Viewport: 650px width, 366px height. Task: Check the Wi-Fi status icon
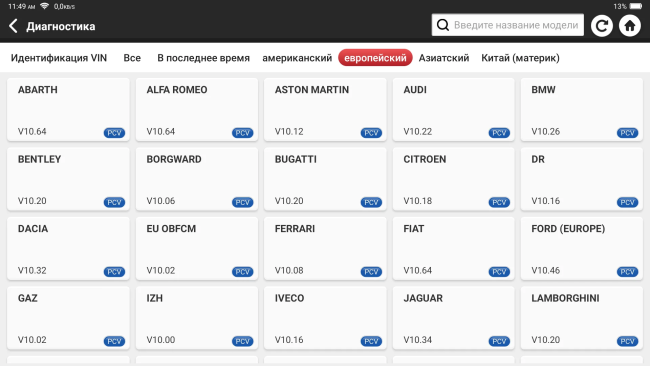[x=44, y=6]
